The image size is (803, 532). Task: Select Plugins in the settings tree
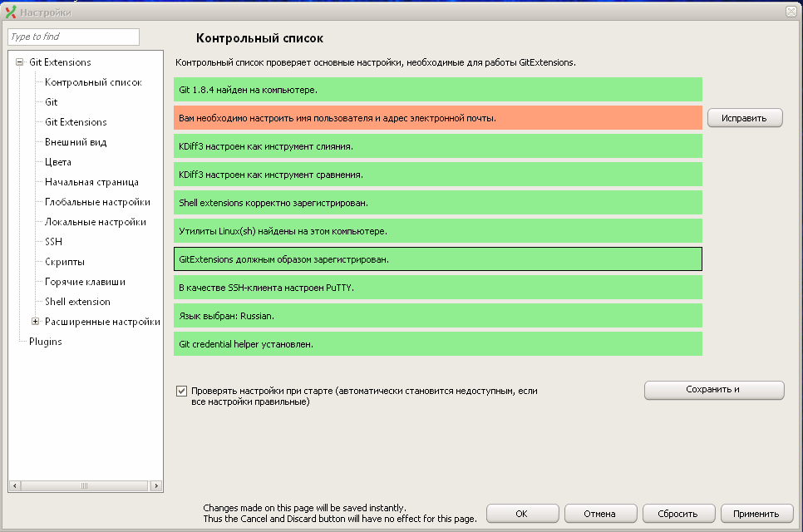(45, 342)
